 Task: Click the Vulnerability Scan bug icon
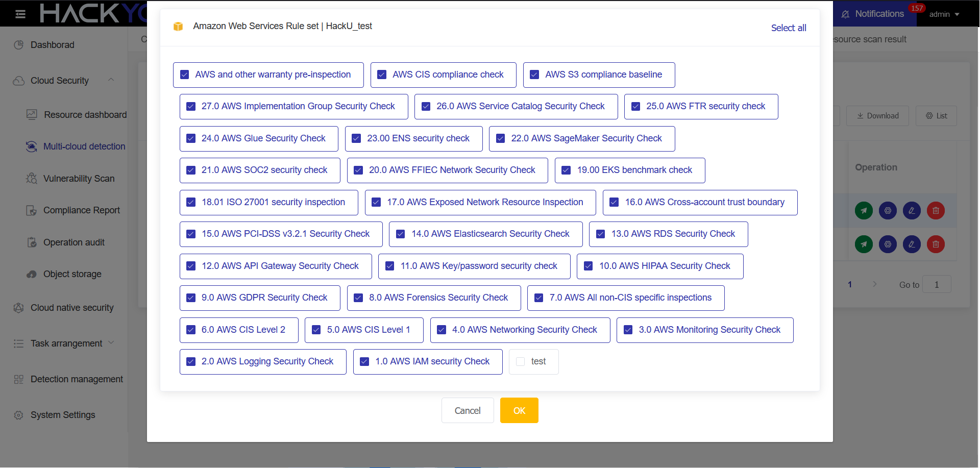tap(32, 179)
